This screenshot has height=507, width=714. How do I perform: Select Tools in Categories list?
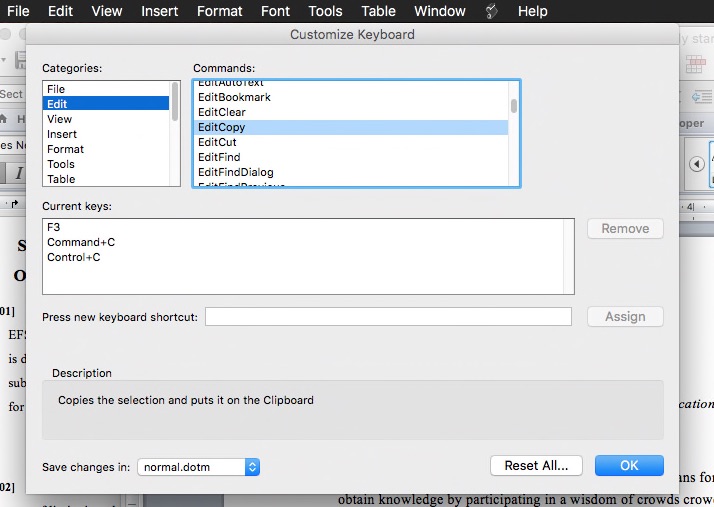(106, 164)
